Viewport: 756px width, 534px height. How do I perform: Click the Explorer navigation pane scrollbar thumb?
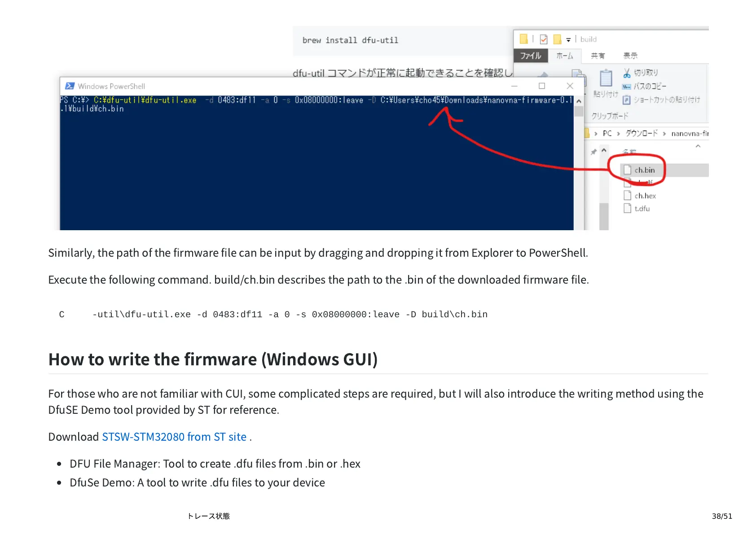[x=604, y=217]
